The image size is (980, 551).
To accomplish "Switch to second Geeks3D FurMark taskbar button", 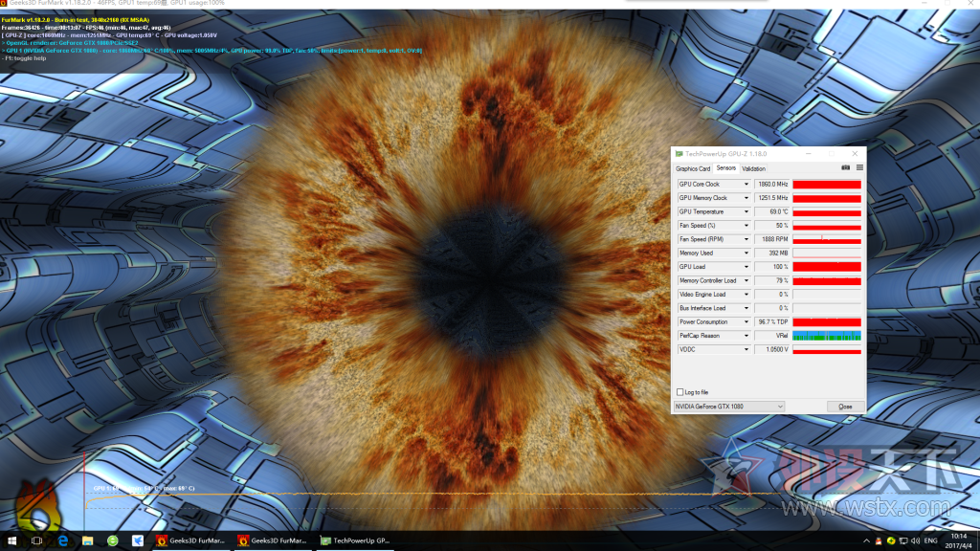I will [273, 540].
